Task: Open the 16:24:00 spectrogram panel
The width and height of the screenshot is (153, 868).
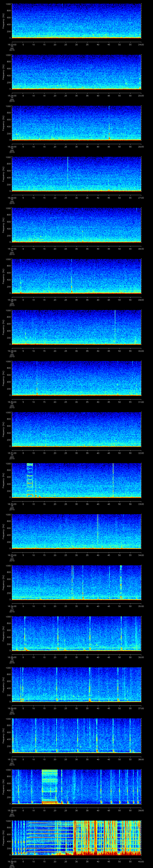Action: (x=76, y=72)
